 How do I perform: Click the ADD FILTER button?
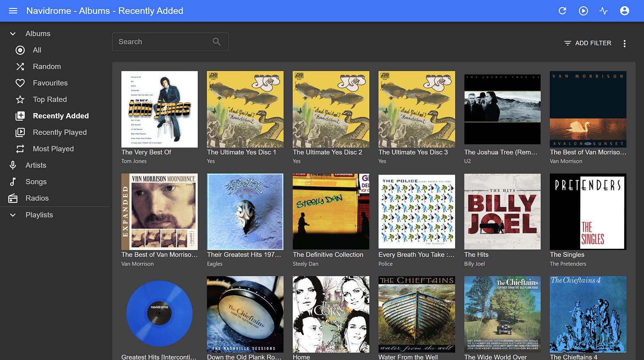tap(588, 43)
